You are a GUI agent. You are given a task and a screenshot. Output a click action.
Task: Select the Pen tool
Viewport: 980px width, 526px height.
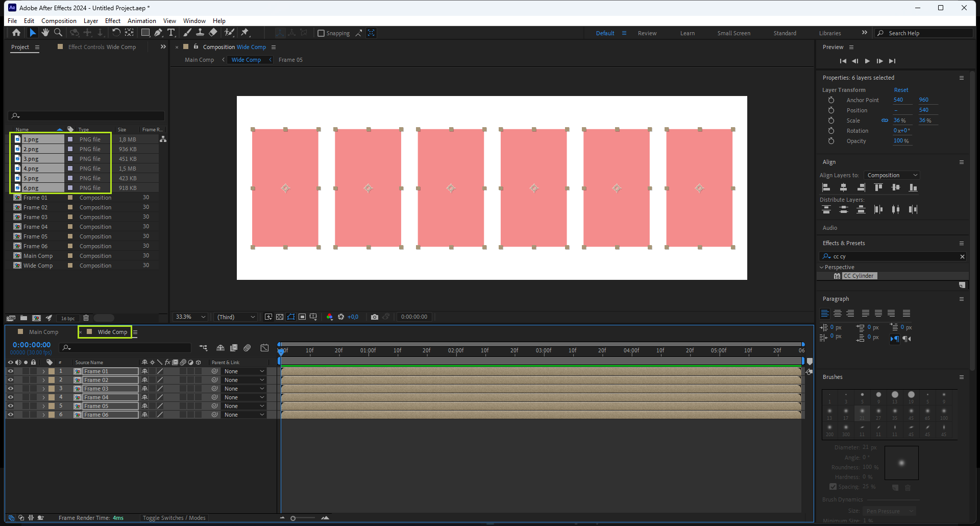click(x=158, y=33)
